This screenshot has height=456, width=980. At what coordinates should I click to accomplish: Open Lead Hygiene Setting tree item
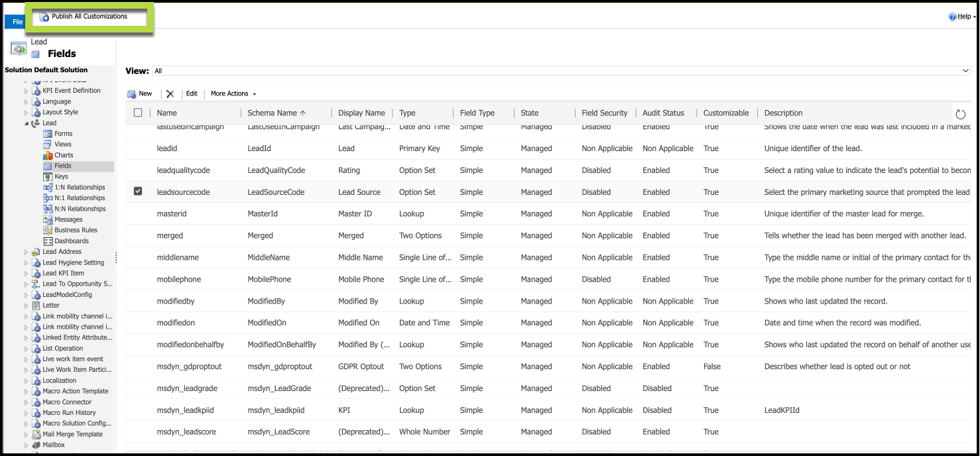[74, 262]
